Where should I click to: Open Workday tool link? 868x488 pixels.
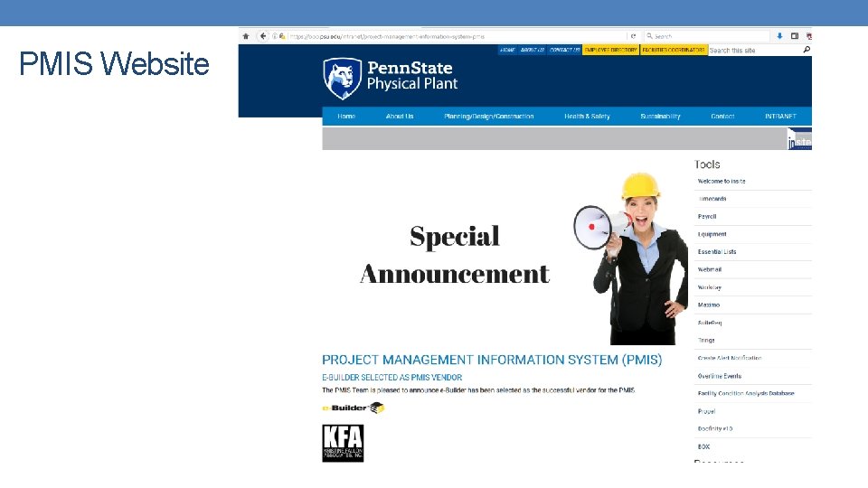tap(709, 287)
